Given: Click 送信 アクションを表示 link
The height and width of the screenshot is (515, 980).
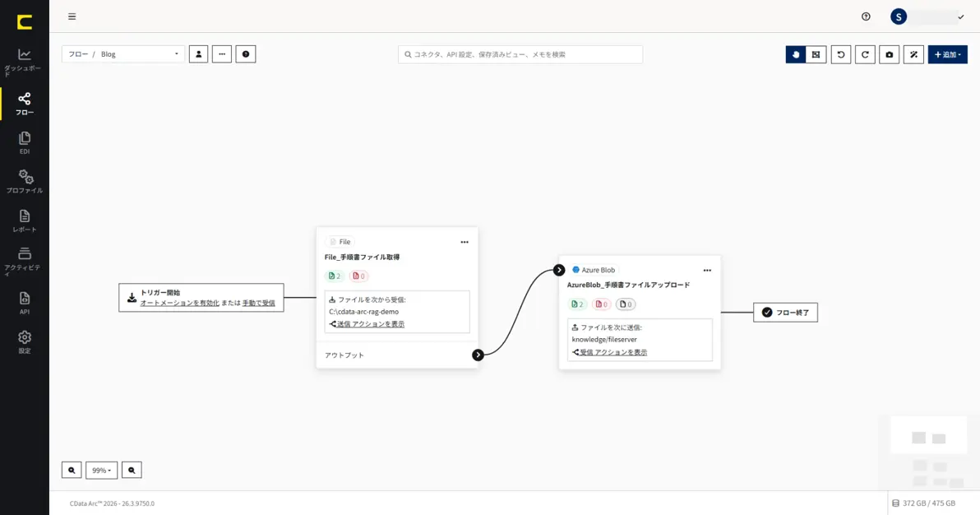Looking at the screenshot, I should click(370, 324).
